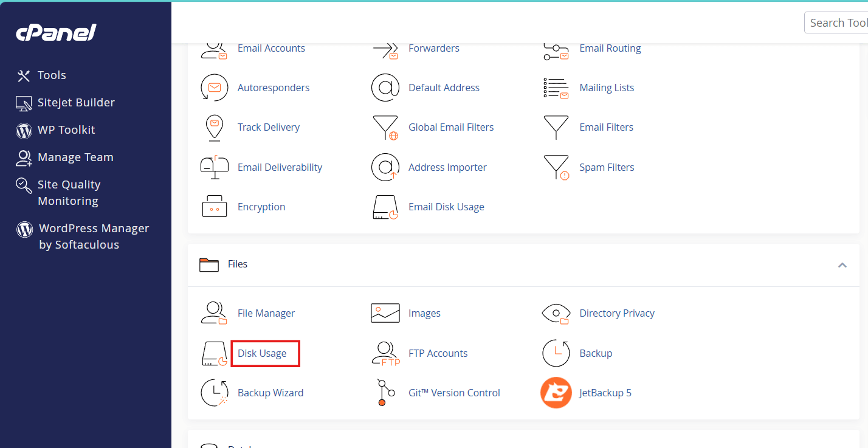
Task: Open Tools in the sidebar
Action: pyautogui.click(x=52, y=75)
